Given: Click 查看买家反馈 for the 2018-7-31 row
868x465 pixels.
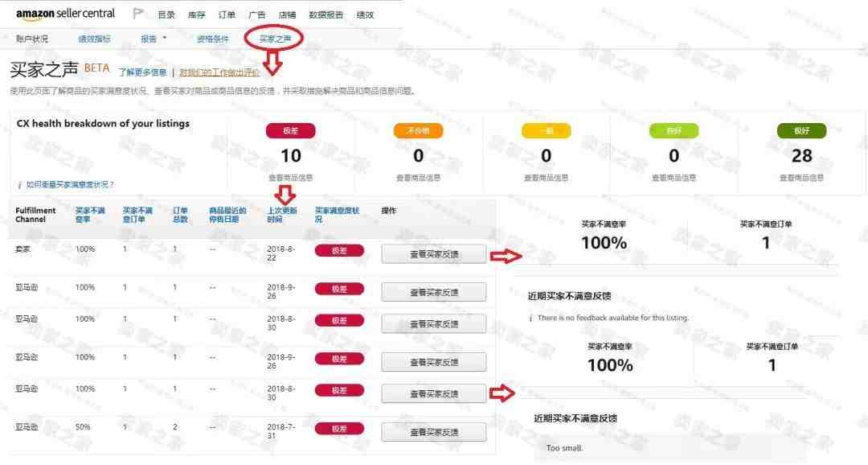Looking at the screenshot, I should [x=434, y=432].
